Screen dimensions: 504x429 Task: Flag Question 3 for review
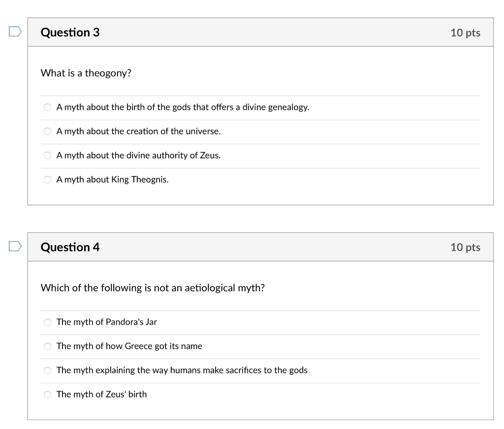15,32
